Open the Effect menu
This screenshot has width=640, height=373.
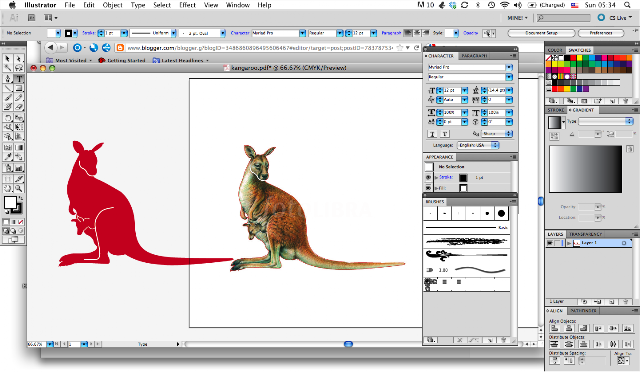(x=187, y=5)
